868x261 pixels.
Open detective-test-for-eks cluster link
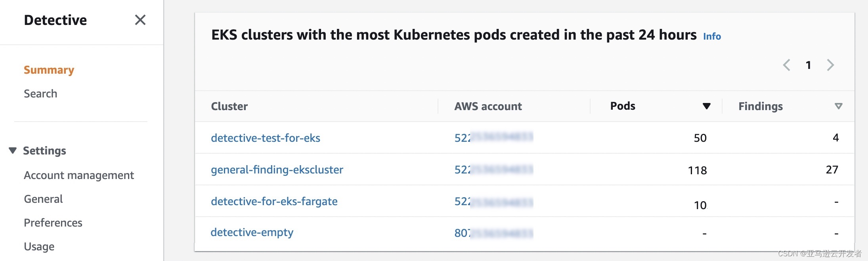(x=266, y=138)
